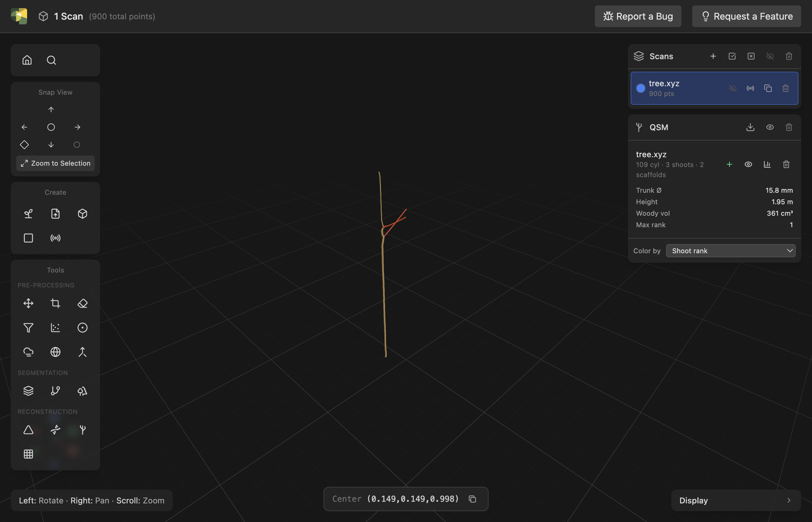
Task: Open the search magnifier tool
Action: [x=51, y=60]
